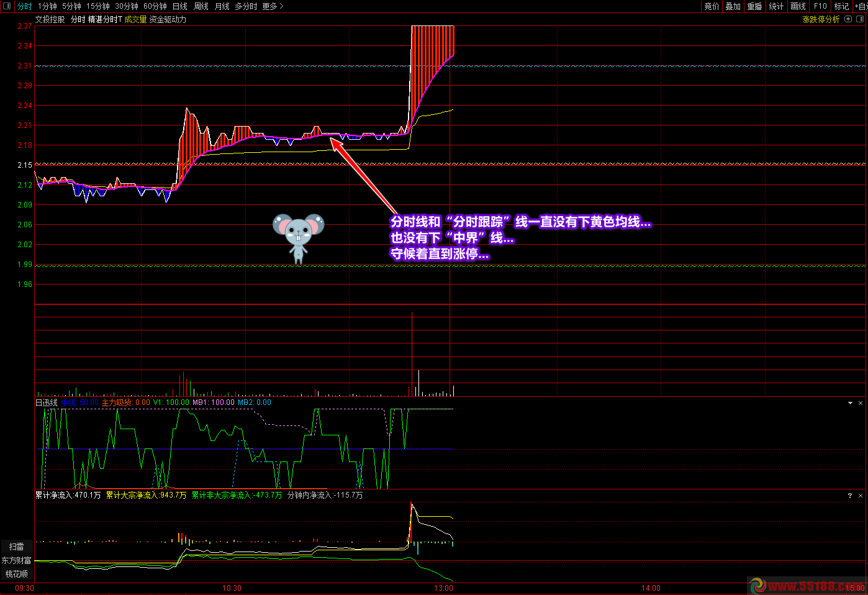The image size is (868, 595).
Task: Add stock via +自选 button
Action: coord(861,6)
